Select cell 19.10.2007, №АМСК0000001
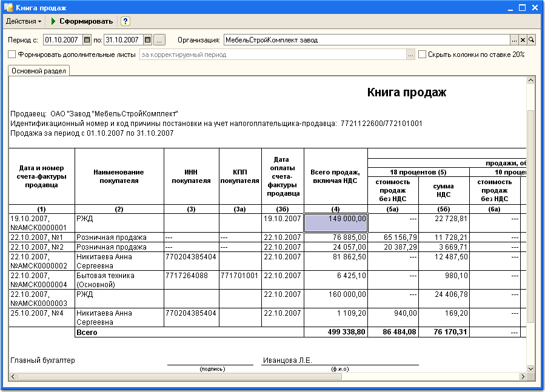 click(x=42, y=223)
